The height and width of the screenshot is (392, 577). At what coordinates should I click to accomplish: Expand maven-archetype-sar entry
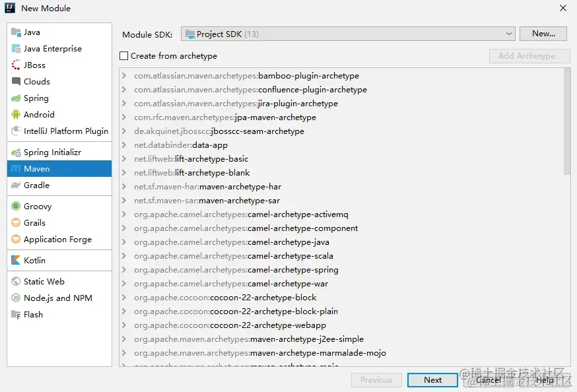coord(124,201)
